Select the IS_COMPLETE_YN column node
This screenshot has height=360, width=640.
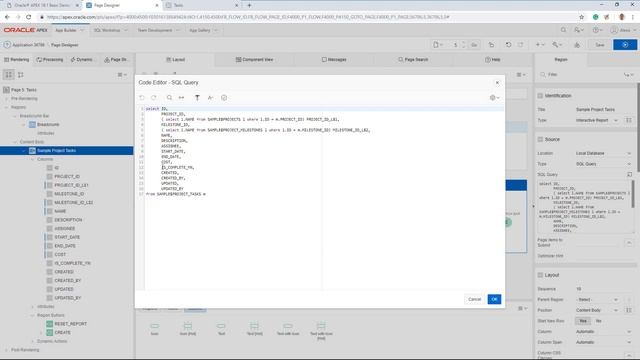coord(72,263)
